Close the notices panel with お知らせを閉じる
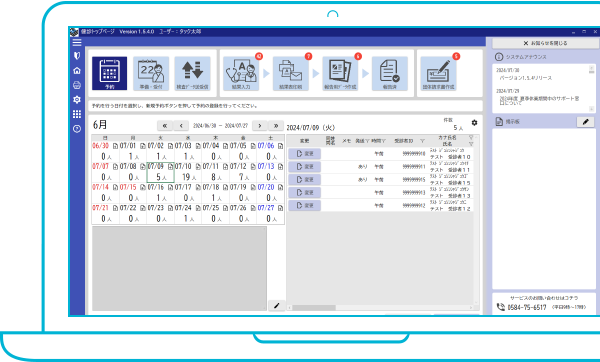The image size is (600, 362). 545,43
